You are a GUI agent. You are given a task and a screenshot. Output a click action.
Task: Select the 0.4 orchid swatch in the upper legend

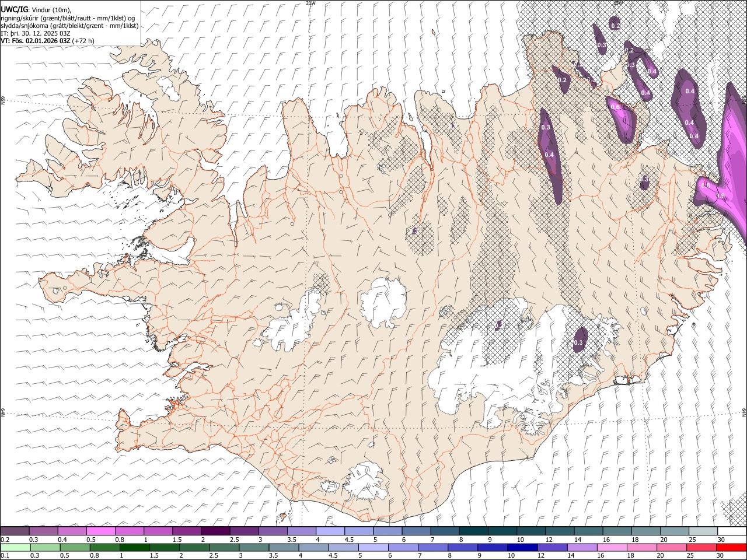point(72,531)
